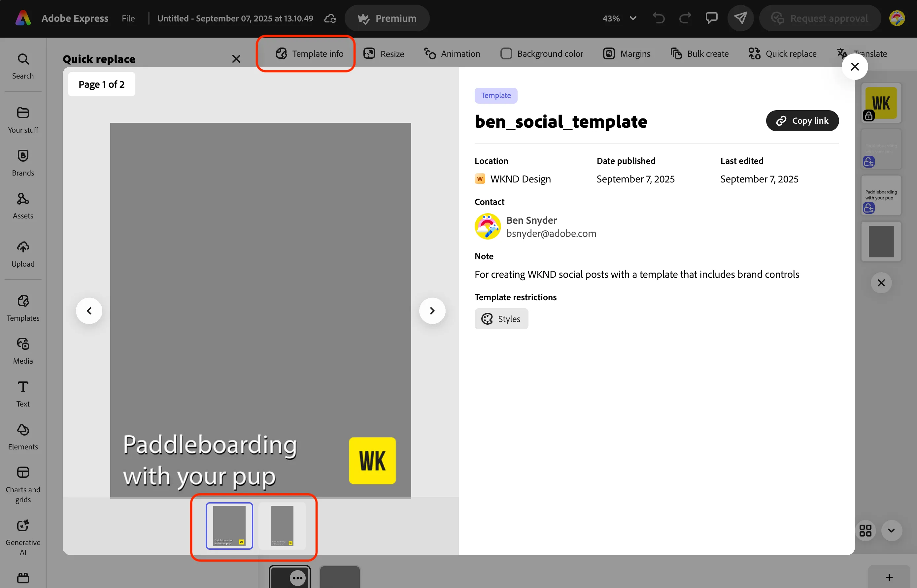Open the Generative AI panel
Image resolution: width=917 pixels, height=588 pixels.
pos(23,537)
